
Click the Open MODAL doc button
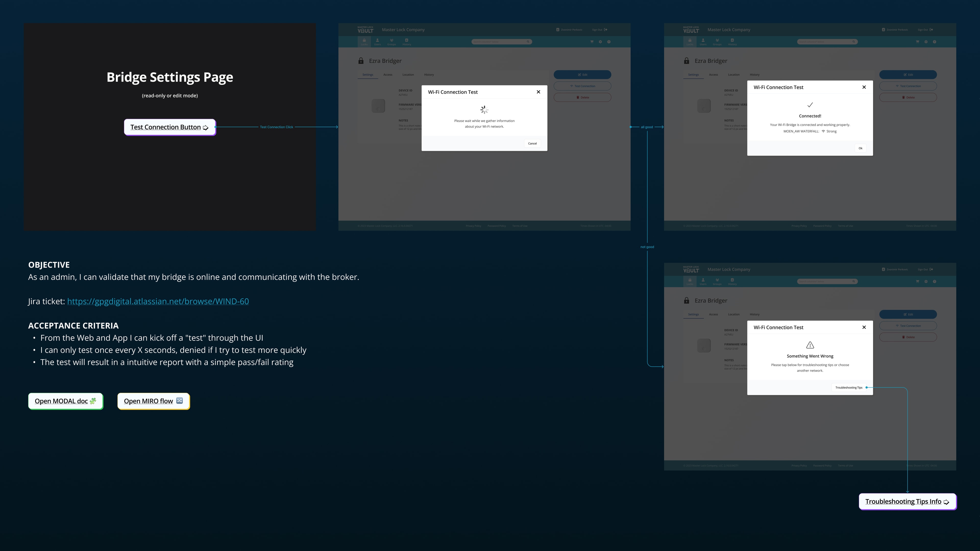tap(65, 401)
